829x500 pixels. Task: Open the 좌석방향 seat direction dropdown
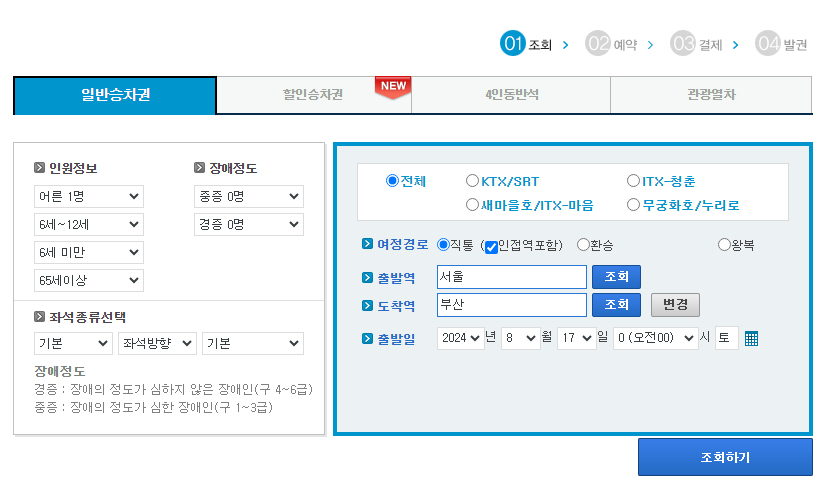click(x=157, y=344)
